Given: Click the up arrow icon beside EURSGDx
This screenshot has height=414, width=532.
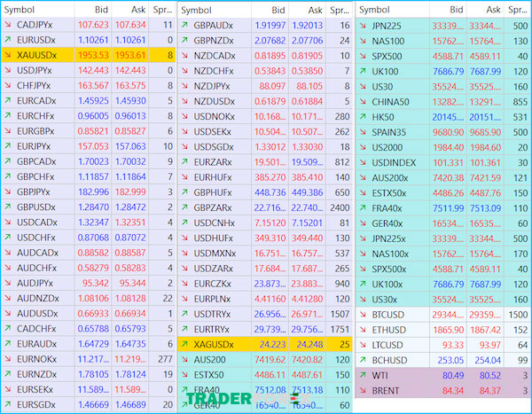Looking at the screenshot, I should click(8, 404).
